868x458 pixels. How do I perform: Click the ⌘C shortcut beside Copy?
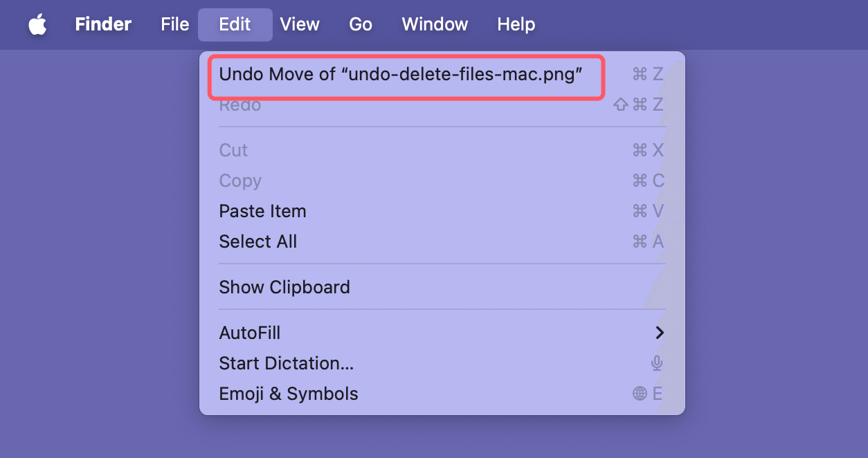point(648,181)
